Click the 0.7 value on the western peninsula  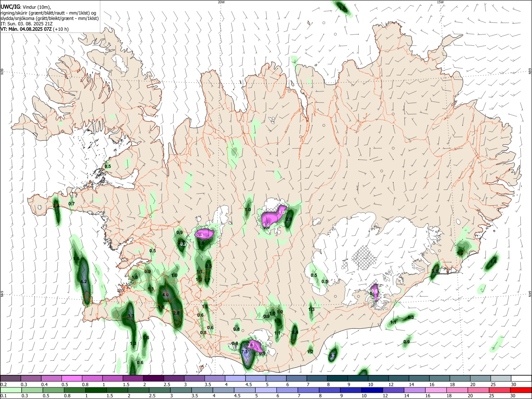71,204
